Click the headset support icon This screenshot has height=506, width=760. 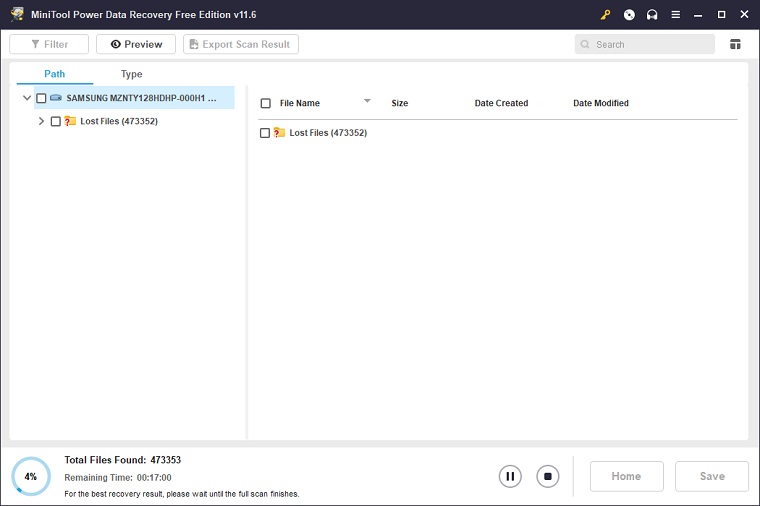click(652, 15)
